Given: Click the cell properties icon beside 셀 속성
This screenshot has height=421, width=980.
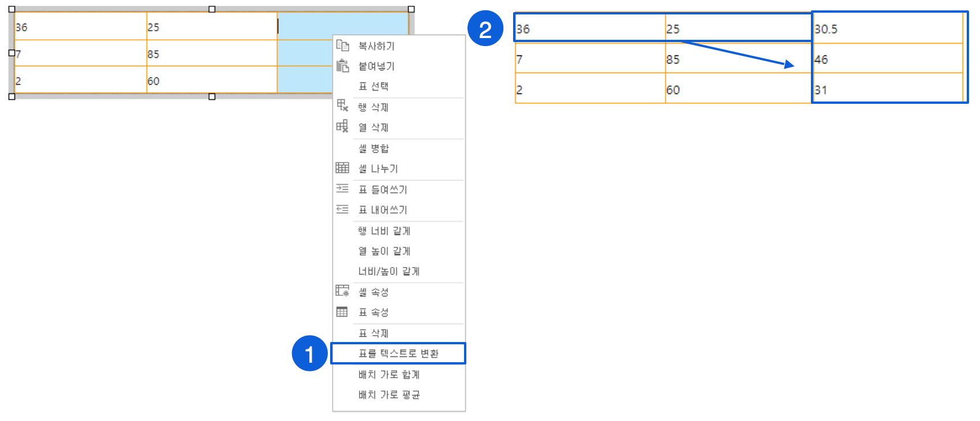Looking at the screenshot, I should (342, 291).
